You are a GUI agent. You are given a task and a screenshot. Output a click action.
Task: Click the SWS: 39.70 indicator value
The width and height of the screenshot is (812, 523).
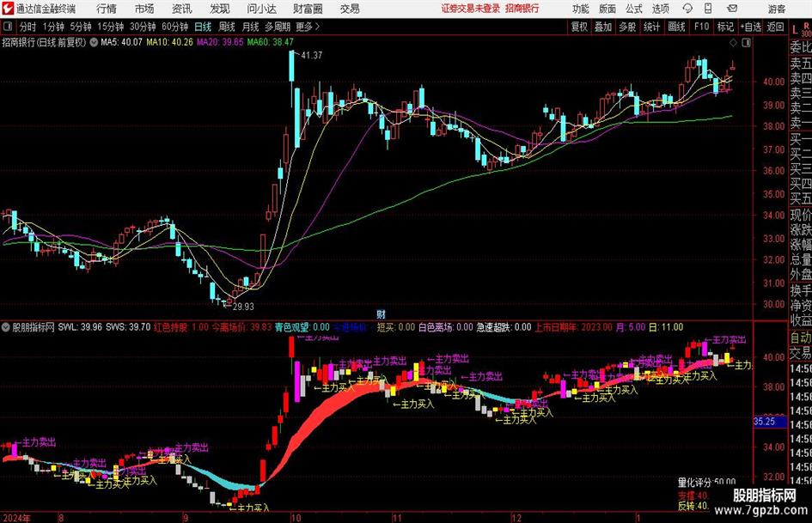point(128,327)
